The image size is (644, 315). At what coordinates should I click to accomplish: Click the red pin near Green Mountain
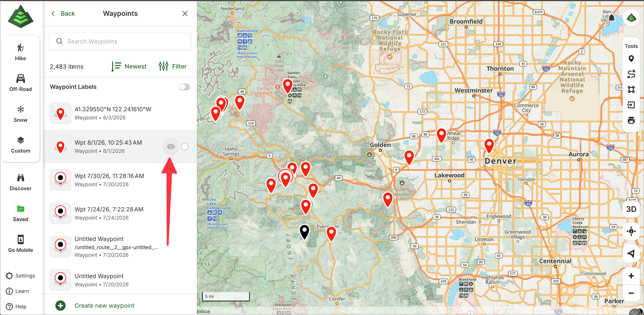pyautogui.click(x=388, y=200)
